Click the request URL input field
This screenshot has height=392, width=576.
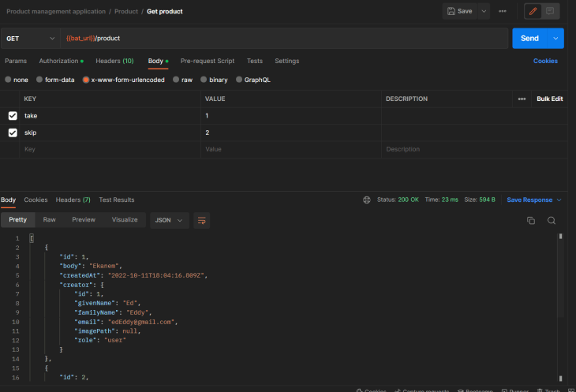284,38
